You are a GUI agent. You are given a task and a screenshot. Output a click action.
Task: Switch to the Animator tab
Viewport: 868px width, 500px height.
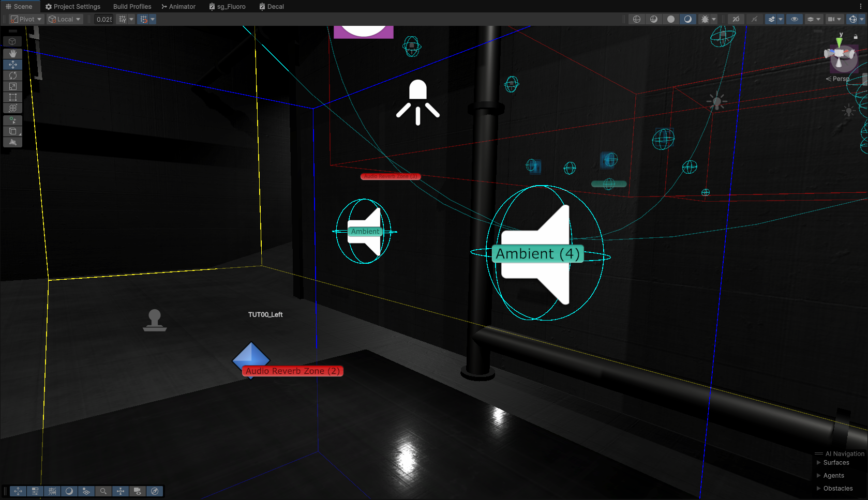178,6
